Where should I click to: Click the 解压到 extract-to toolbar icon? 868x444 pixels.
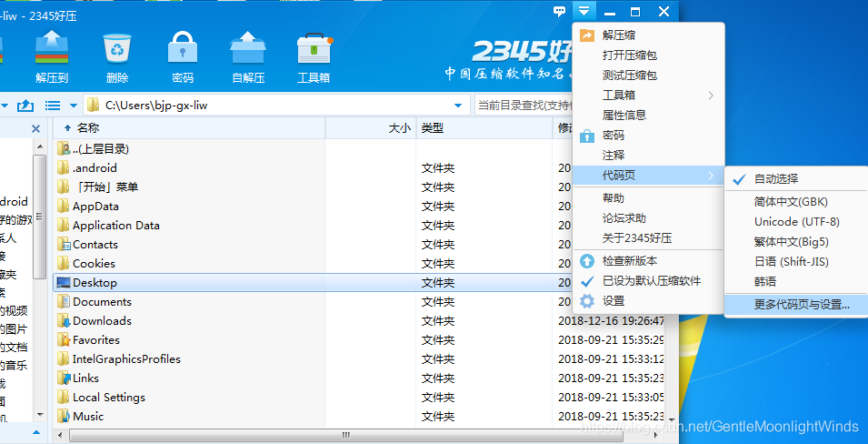[52, 56]
